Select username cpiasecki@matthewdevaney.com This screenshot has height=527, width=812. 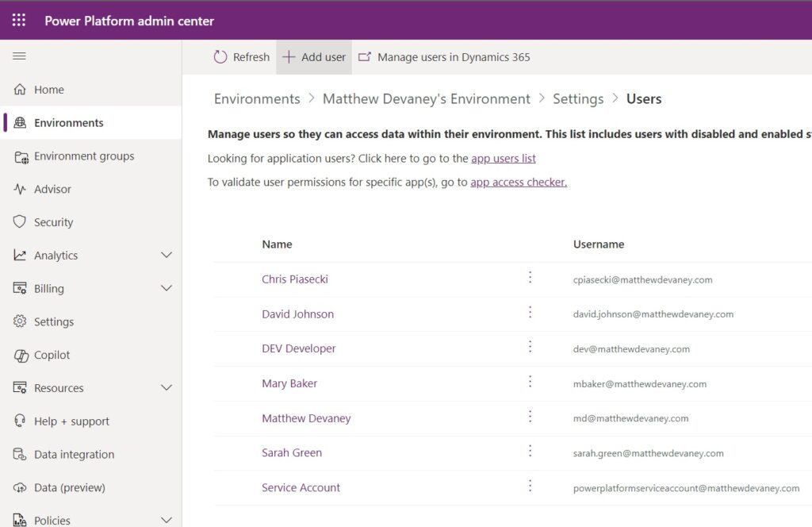[x=642, y=280]
